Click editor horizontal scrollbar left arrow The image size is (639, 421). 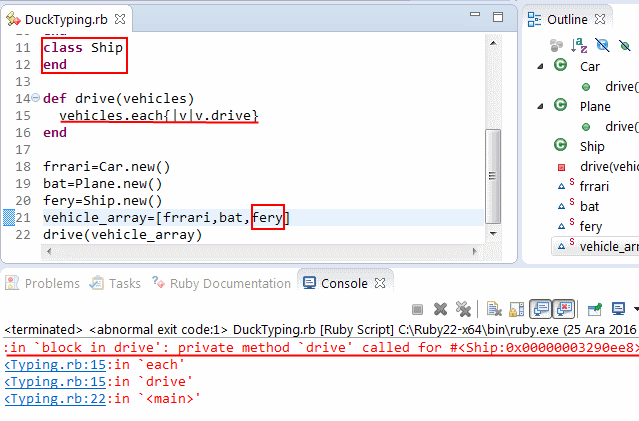tap(49, 251)
